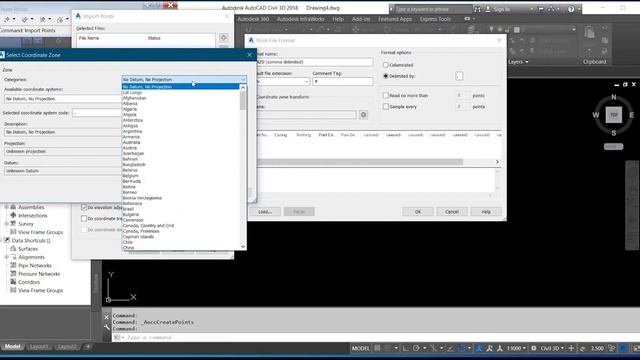The image size is (640, 360).
Task: Click the Comment Tag input field
Action: (x=342, y=82)
